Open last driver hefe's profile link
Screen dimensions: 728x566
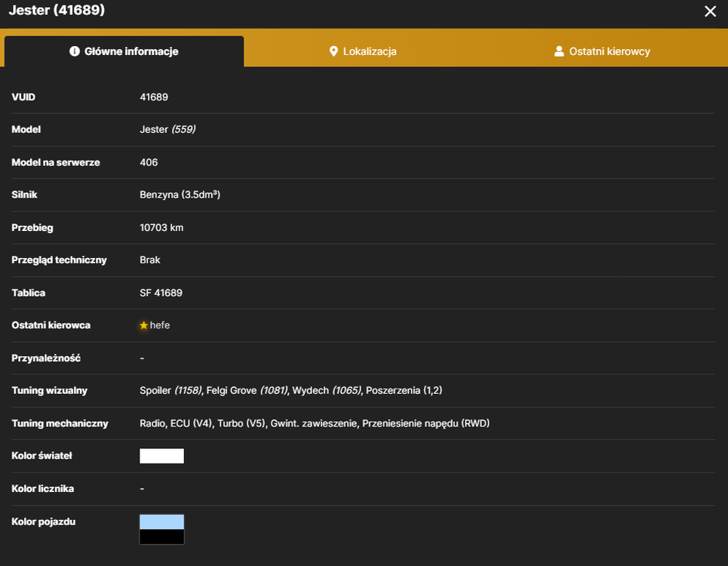(x=160, y=325)
